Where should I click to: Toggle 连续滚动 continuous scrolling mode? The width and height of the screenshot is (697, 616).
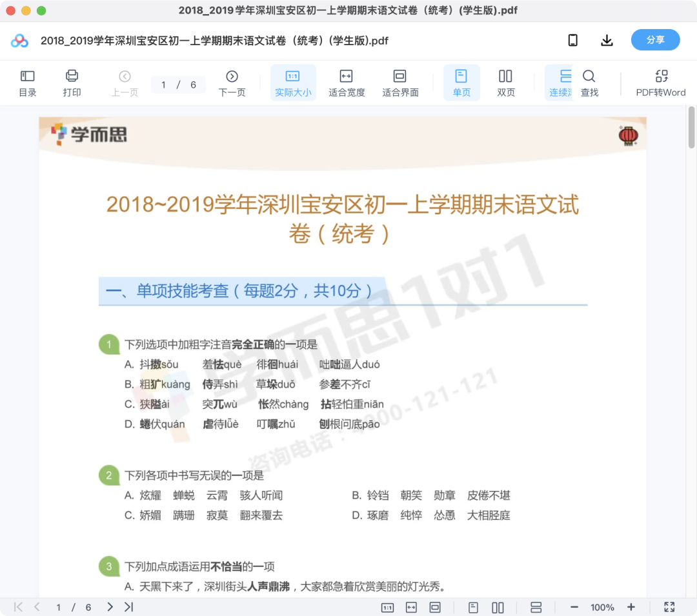tap(559, 83)
